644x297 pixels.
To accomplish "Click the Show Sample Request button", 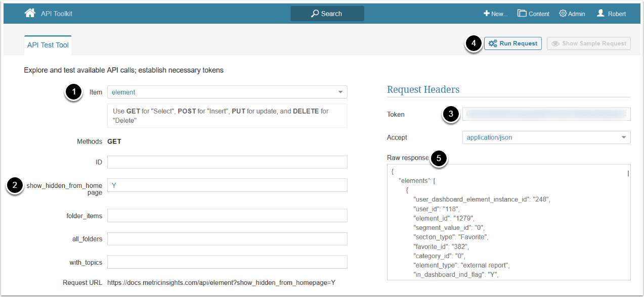I will click(589, 43).
